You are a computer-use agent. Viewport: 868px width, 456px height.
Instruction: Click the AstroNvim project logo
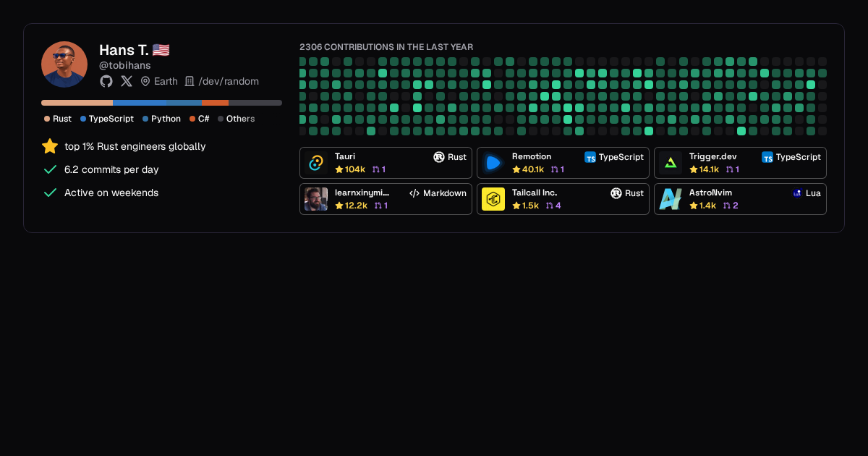tap(671, 199)
